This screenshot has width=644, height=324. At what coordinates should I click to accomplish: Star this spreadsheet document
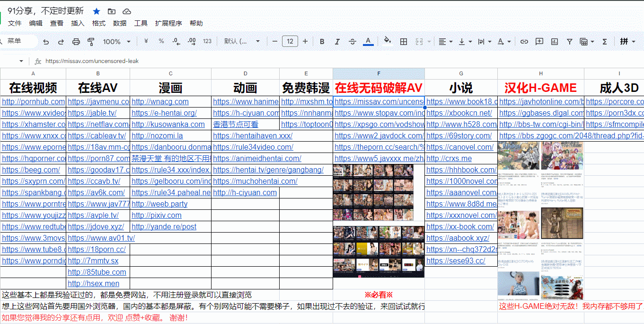[x=97, y=11]
